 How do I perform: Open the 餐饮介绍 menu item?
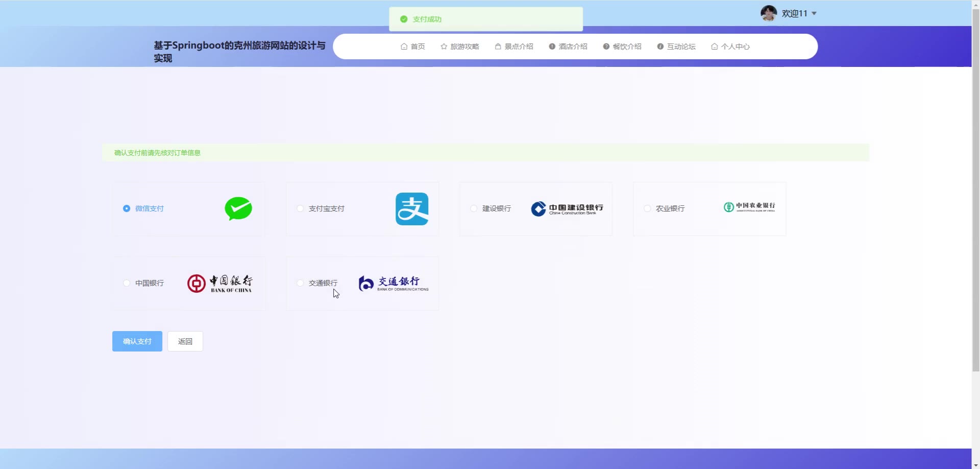point(622,46)
